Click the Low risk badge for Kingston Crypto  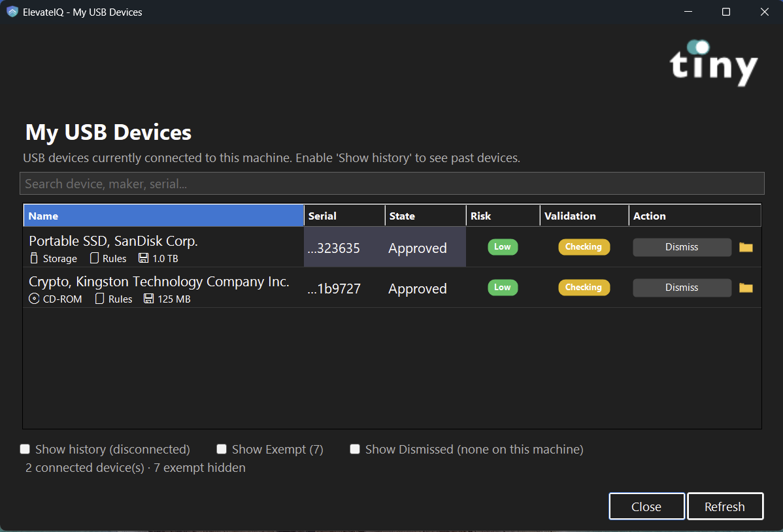(503, 287)
